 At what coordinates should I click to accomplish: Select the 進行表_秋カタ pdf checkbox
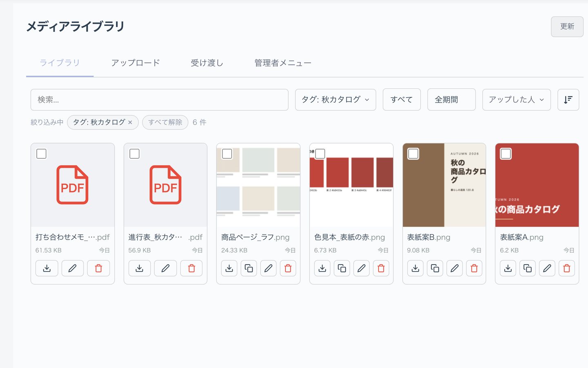[134, 154]
